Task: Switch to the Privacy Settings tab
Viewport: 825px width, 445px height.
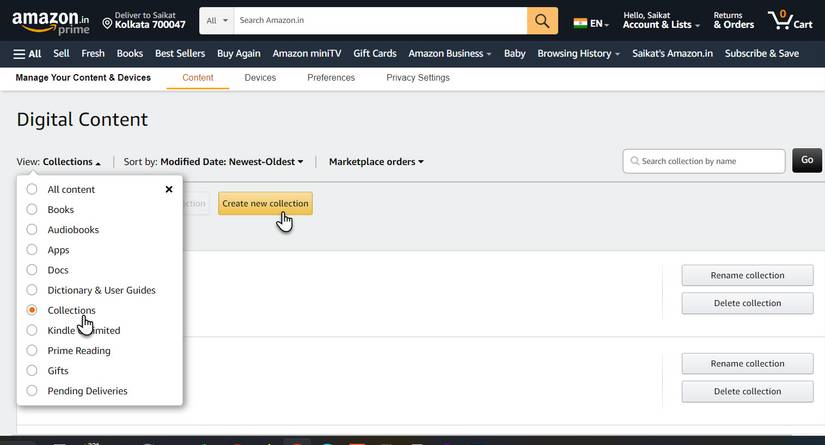Action: (418, 78)
